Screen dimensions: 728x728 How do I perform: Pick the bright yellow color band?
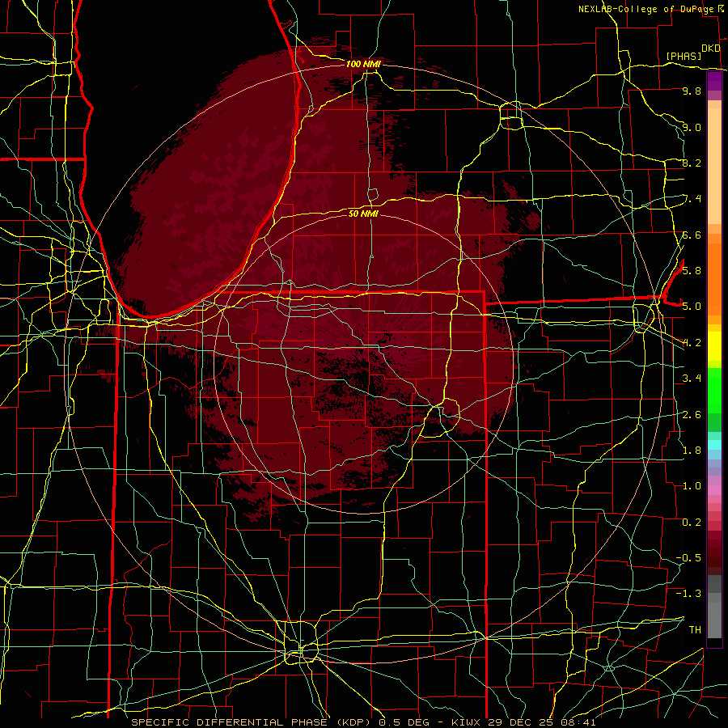(714, 346)
